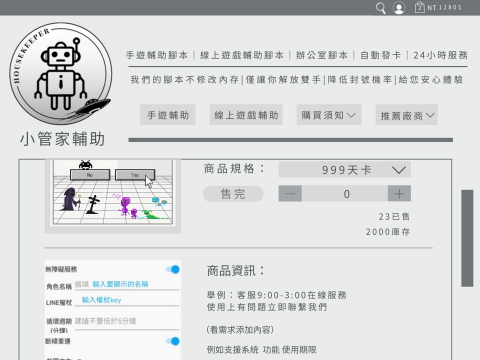This screenshot has width=480, height=360.
Task: Click the 角色名稱 input field
Action: (x=127, y=284)
